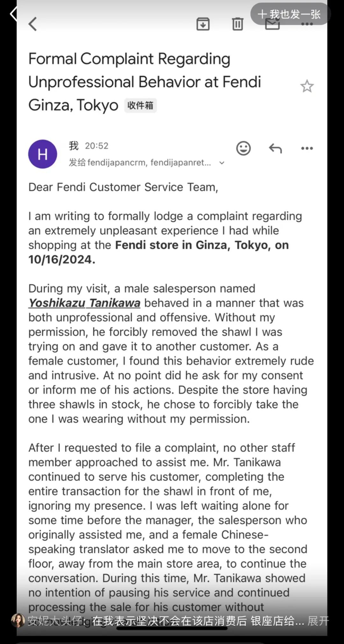Reply to the message with the arrow icon

pos(275,148)
